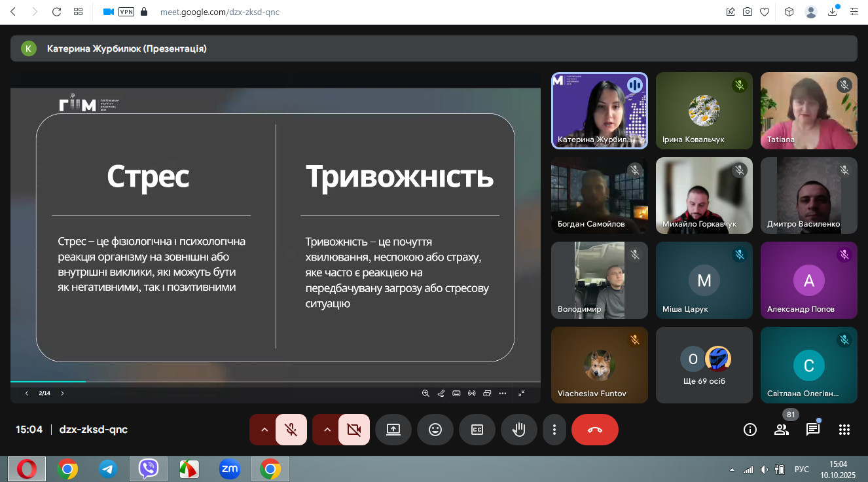Unmute the microphone
Image resolution: width=868 pixels, height=482 pixels.
tap(291, 430)
